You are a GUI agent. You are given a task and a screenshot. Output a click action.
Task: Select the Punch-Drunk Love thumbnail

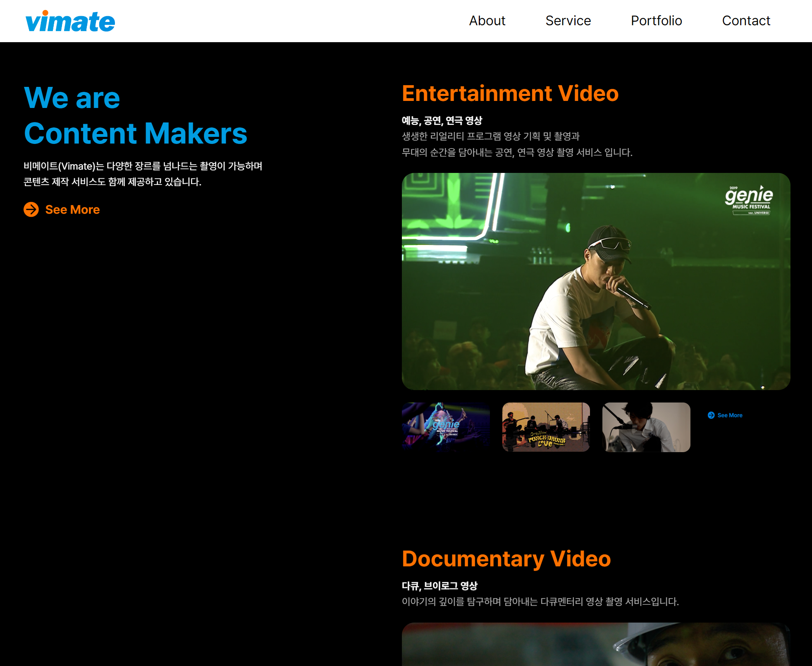tap(546, 427)
